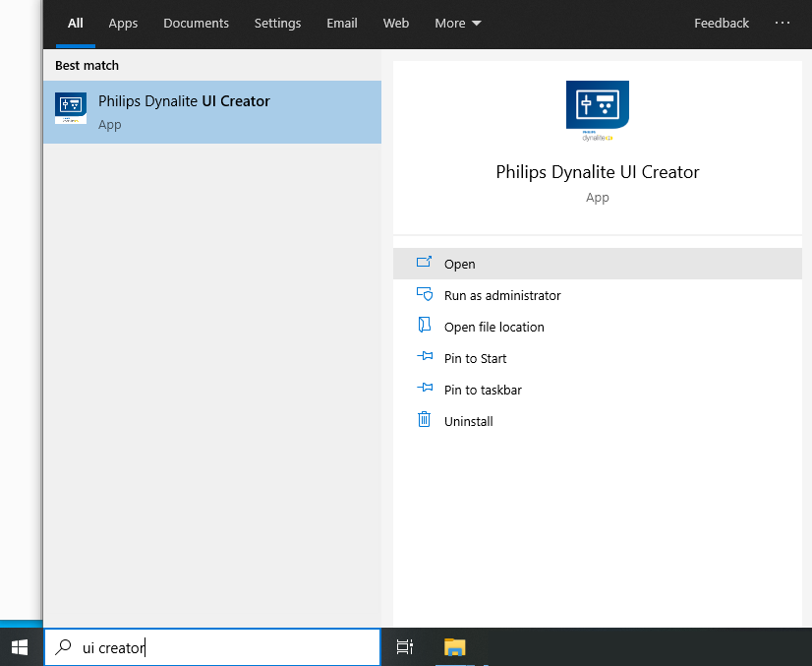Click the Pin to Start pin icon
Image resolution: width=812 pixels, height=666 pixels.
(425, 358)
